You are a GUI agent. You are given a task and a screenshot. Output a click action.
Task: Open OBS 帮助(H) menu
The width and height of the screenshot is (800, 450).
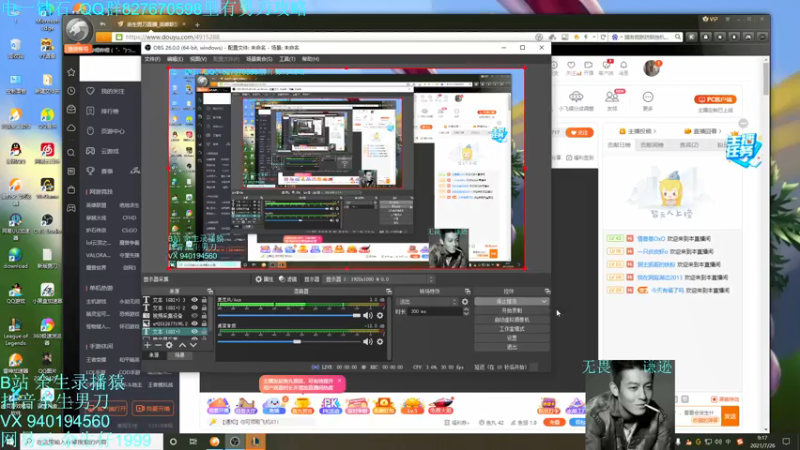click(x=310, y=59)
